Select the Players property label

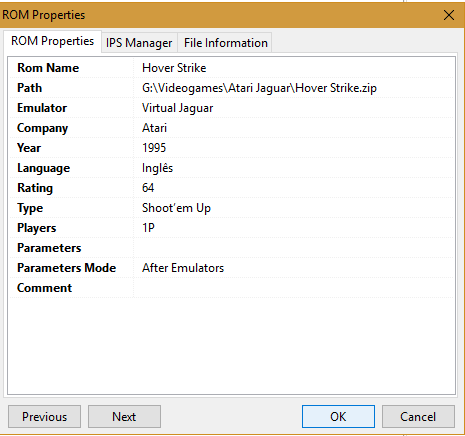point(37,228)
